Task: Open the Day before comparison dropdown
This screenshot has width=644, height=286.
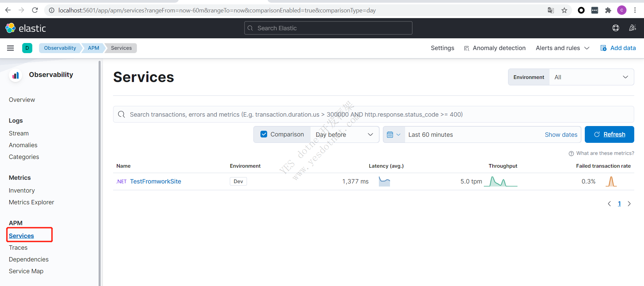Action: pos(345,134)
